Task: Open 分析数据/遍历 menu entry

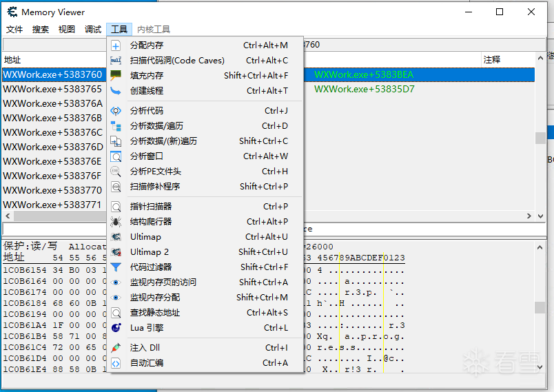Action: (205, 126)
